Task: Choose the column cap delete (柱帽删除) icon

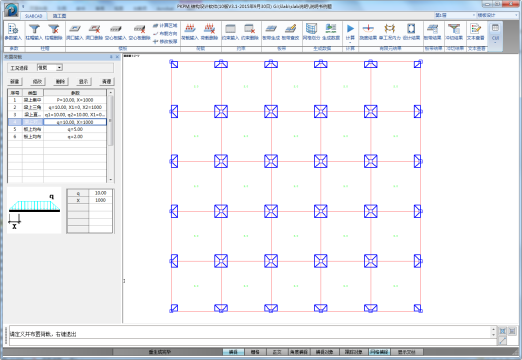Action: click(x=54, y=32)
